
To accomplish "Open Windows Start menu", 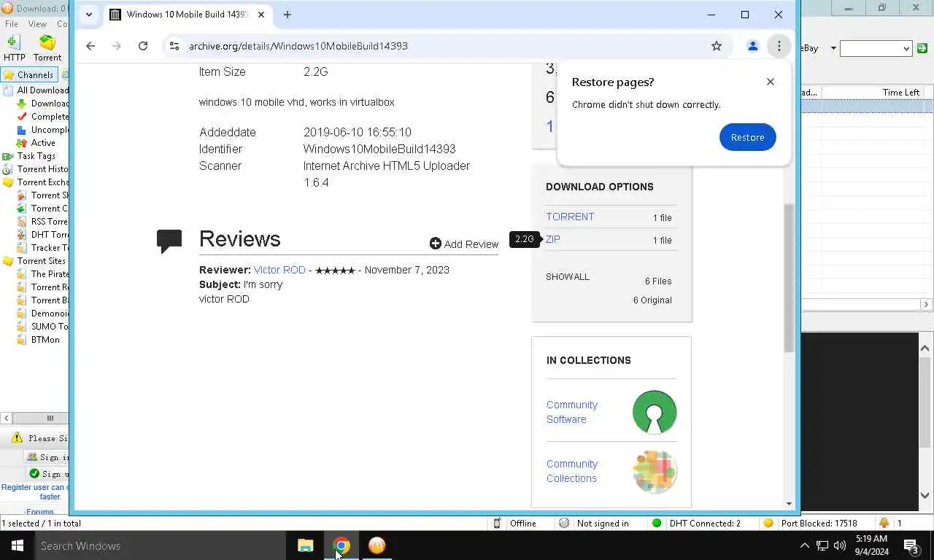I will [18, 545].
